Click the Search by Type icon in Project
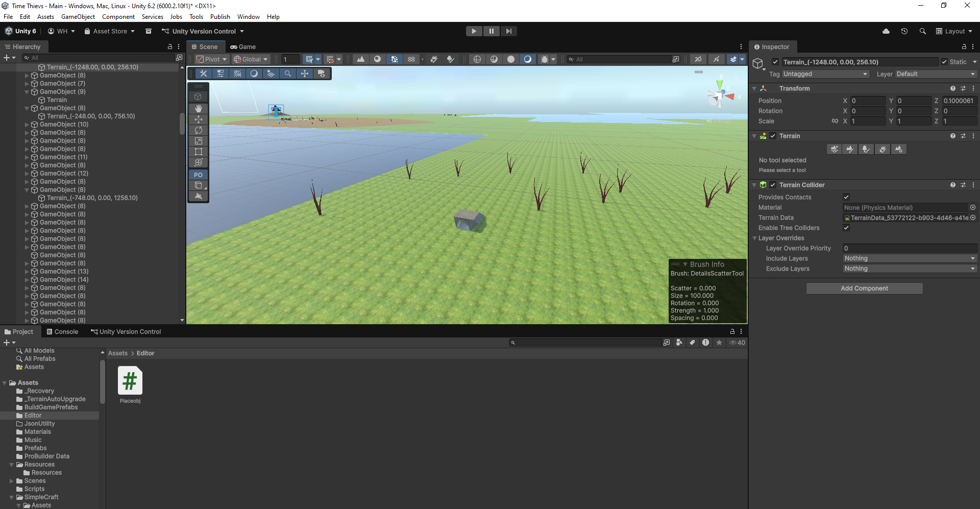Viewport: 980px width, 509px height. point(679,343)
